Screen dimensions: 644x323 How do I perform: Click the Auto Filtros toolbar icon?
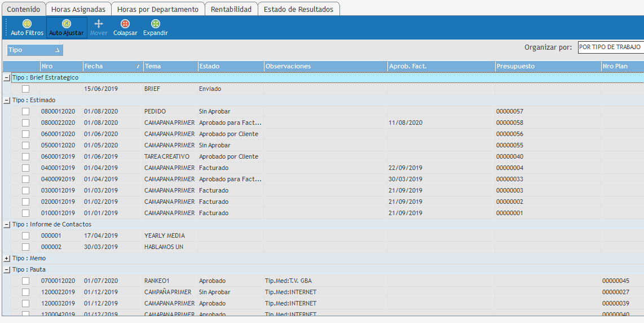click(27, 24)
